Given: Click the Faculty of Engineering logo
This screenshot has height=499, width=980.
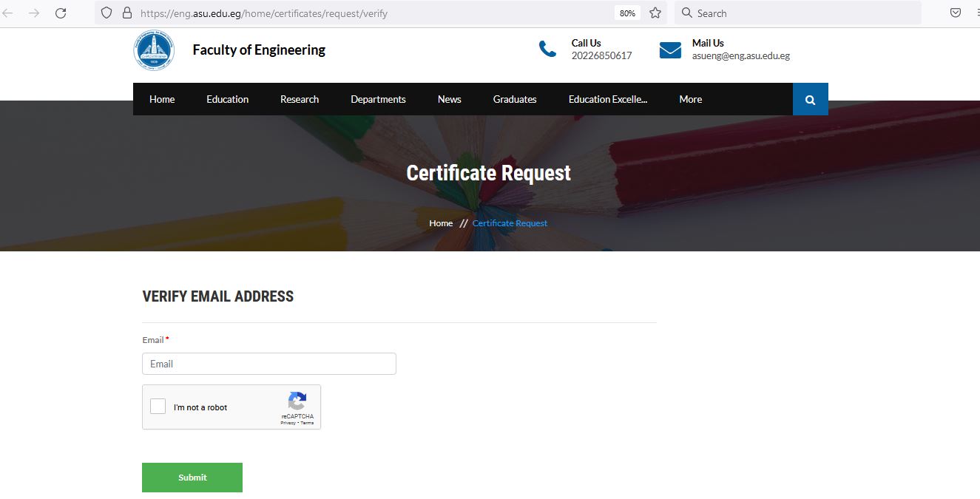Looking at the screenshot, I should 154,51.
